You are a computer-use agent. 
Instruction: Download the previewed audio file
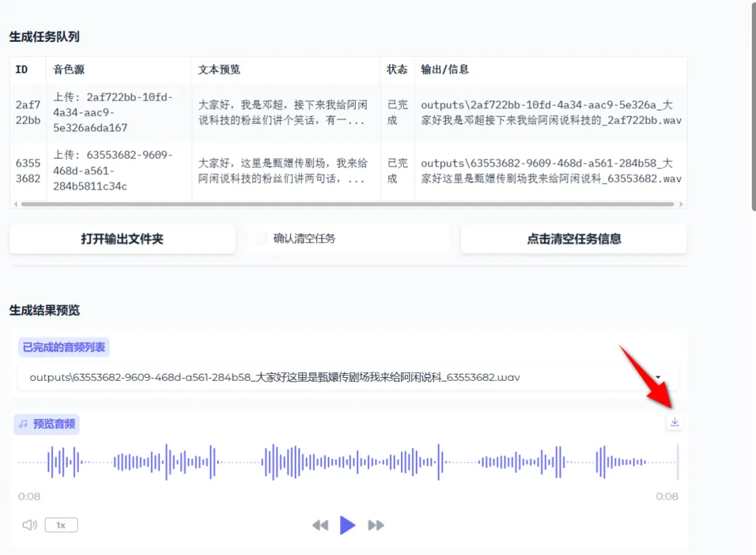pos(674,422)
